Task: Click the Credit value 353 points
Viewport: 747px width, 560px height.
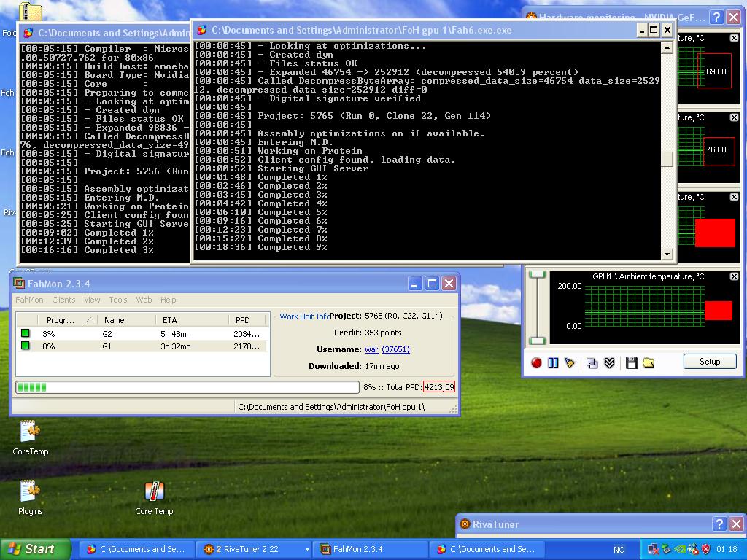Action: point(383,332)
